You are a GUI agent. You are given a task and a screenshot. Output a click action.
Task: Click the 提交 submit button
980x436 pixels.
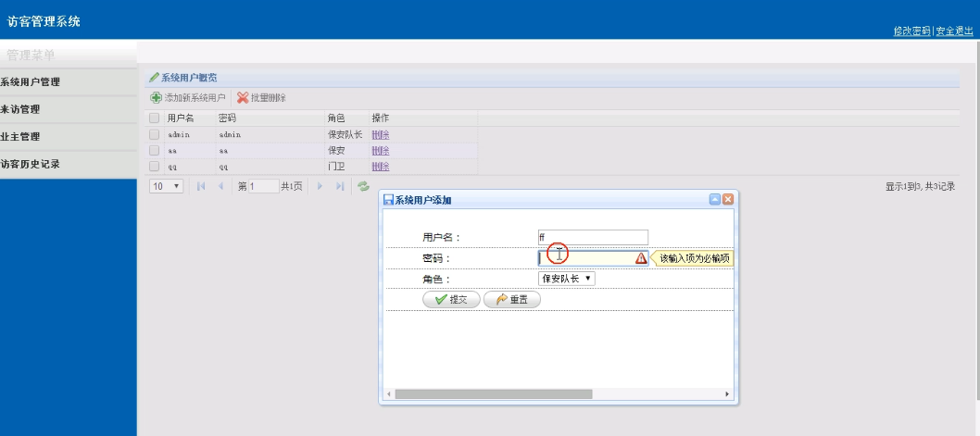pos(451,300)
